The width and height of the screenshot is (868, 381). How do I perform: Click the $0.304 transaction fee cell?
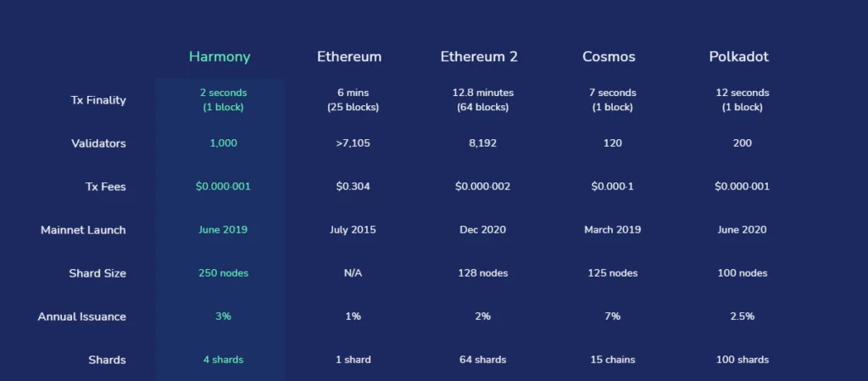(x=353, y=187)
